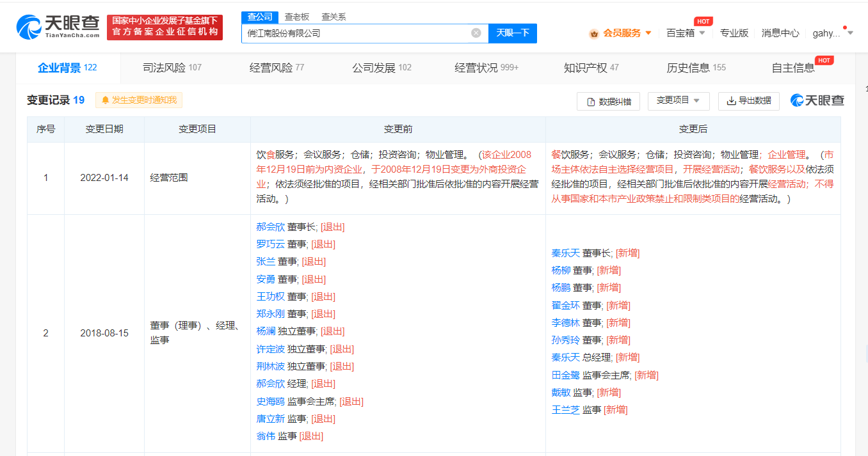Click the 变更后 column header

[693, 129]
